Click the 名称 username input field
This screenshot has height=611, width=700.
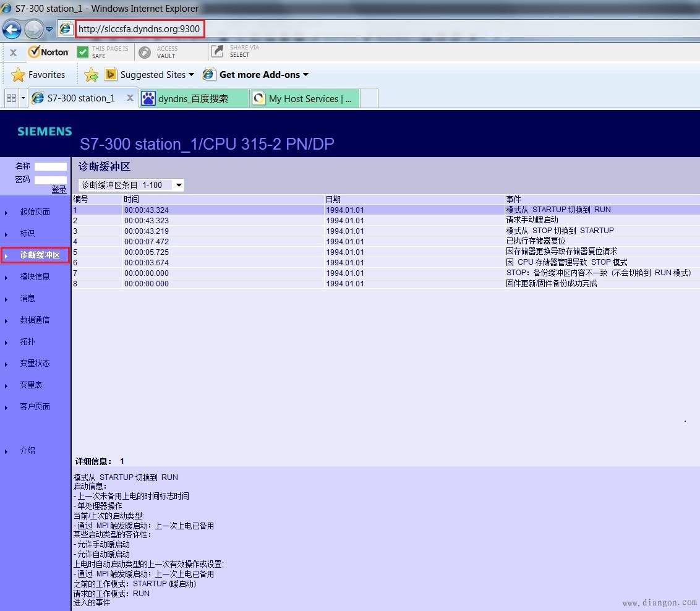51,166
